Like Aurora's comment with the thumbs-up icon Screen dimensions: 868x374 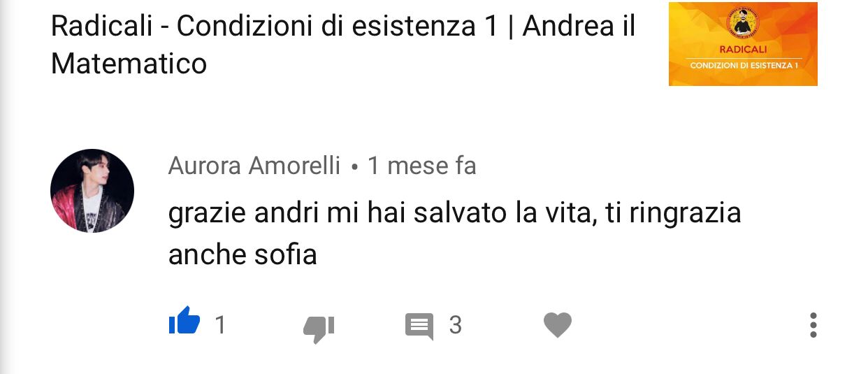pyautogui.click(x=185, y=323)
